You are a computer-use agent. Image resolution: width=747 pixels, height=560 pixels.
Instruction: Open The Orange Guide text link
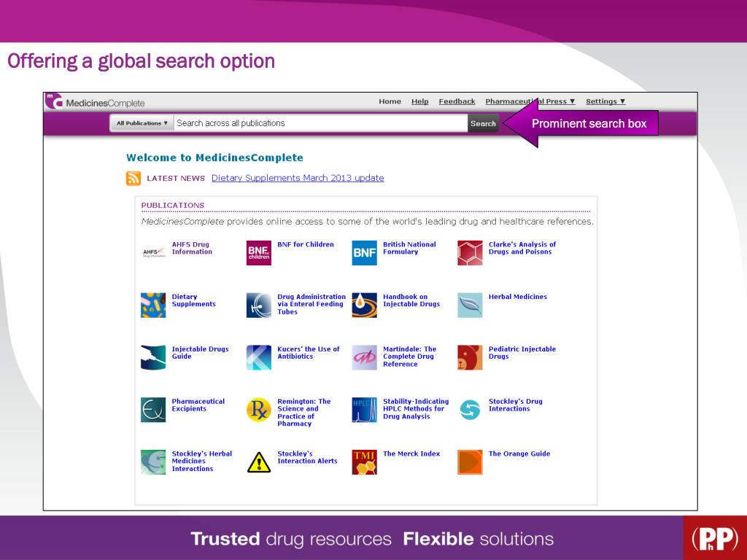[519, 454]
